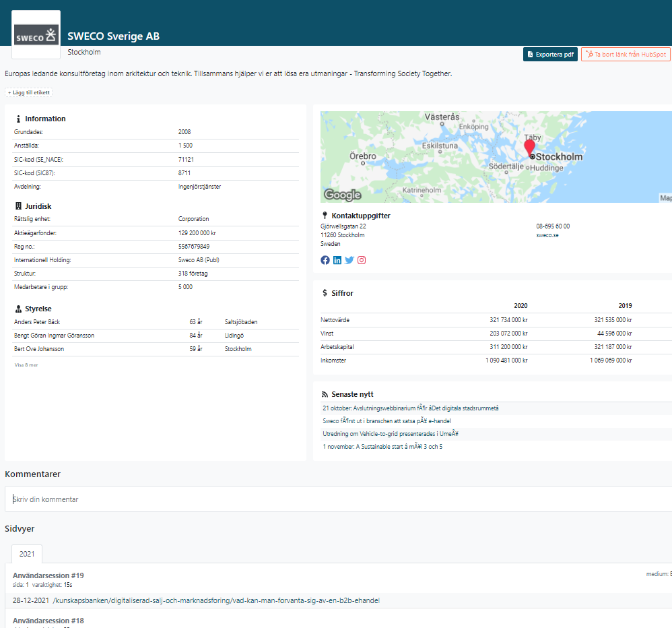Open news item A Sustainable start
Image resolution: width=672 pixels, height=628 pixels.
pos(382,447)
